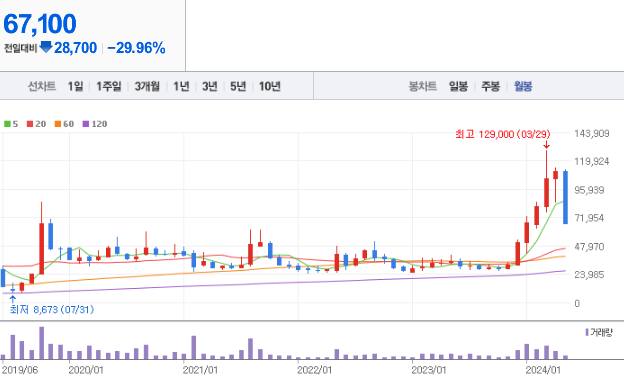Click the red arrow marking the high

[546, 144]
